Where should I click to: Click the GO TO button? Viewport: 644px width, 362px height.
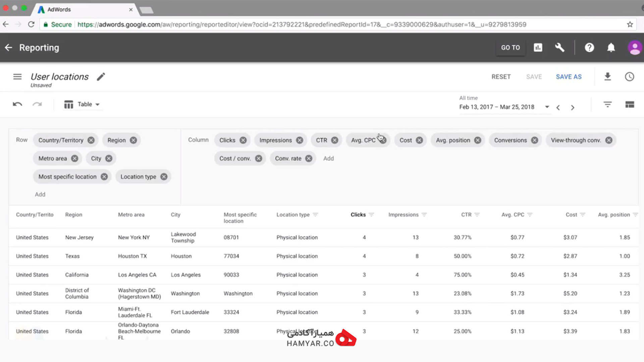[511, 48]
